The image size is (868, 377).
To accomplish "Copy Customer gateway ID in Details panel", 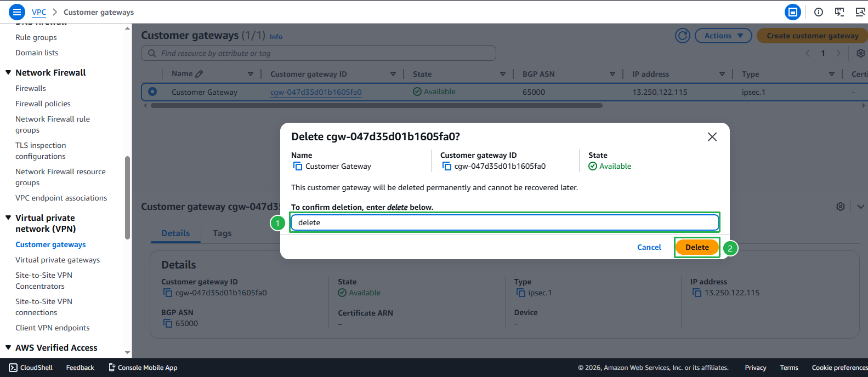I will 168,293.
